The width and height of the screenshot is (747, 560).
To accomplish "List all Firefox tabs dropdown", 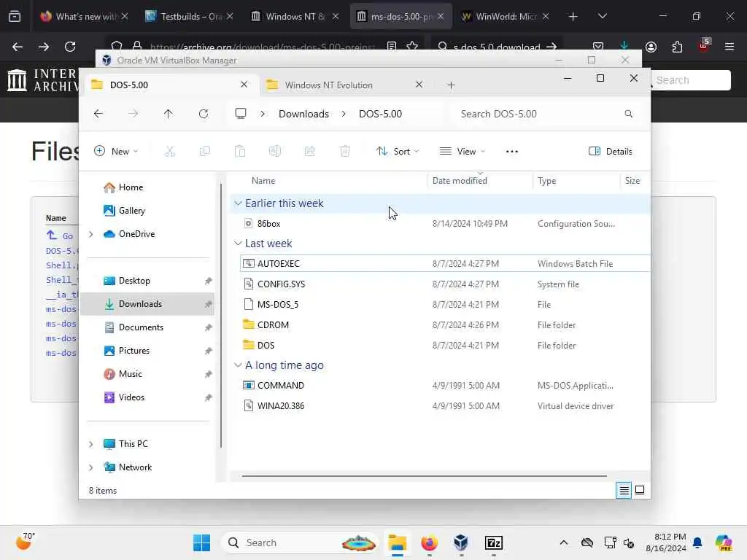I will (602, 16).
